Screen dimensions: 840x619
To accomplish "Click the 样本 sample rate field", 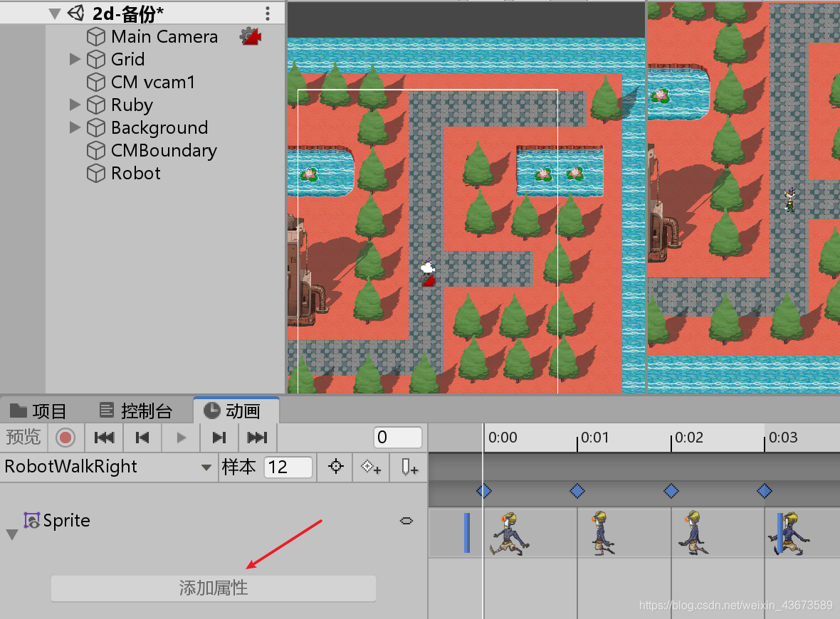I will tap(288, 467).
